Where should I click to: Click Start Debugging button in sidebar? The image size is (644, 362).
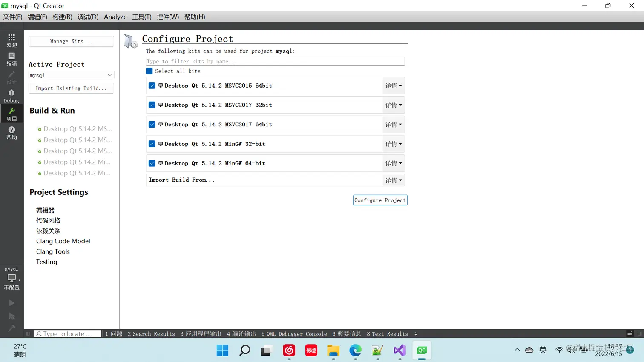11,316
